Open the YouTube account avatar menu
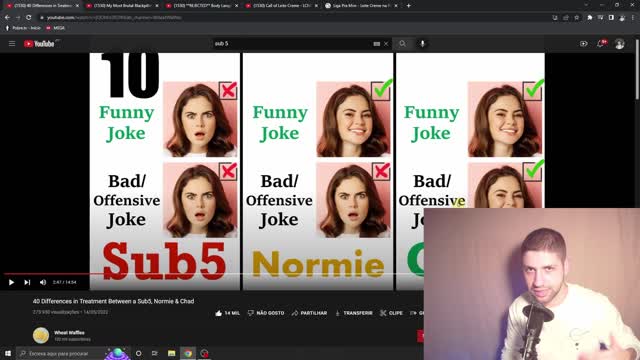This screenshot has width=640, height=360. [620, 44]
